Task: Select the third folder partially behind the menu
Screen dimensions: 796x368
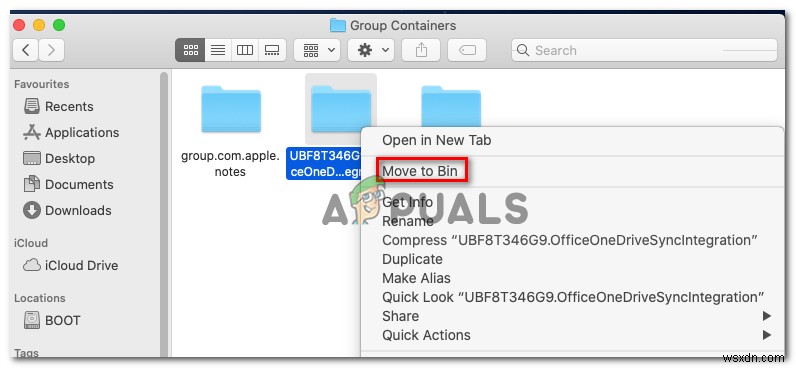Action: pyautogui.click(x=451, y=106)
